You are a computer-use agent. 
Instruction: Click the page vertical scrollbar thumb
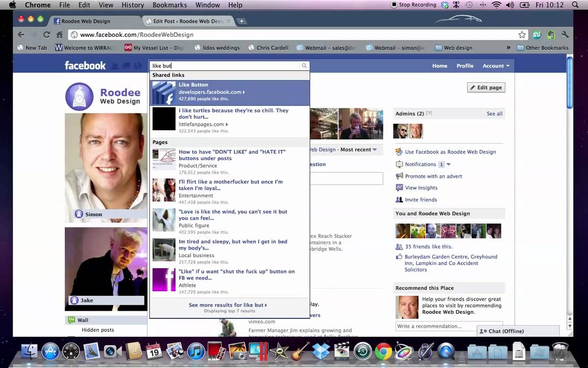click(x=570, y=83)
